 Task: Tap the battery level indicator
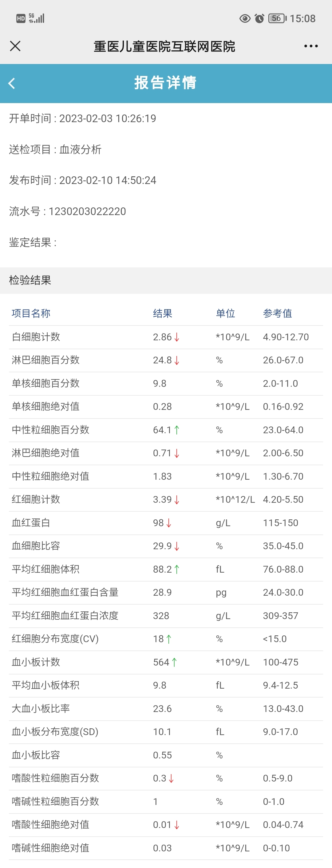click(277, 18)
